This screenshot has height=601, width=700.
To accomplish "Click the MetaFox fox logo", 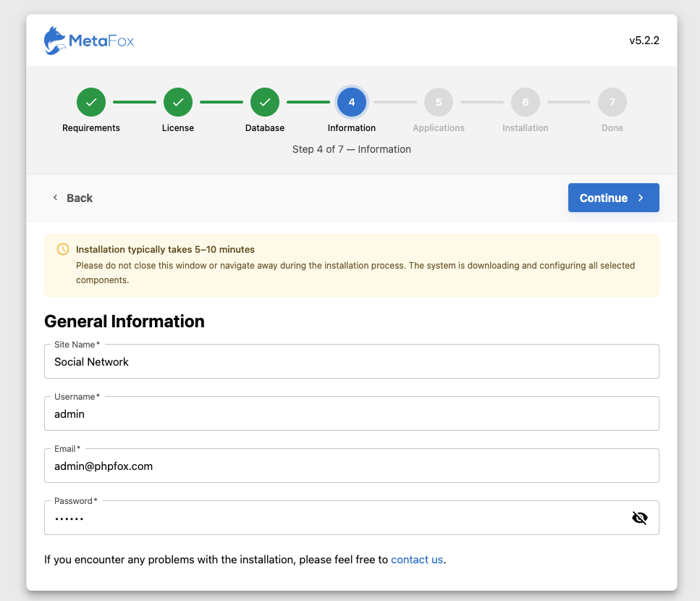I will [x=55, y=41].
